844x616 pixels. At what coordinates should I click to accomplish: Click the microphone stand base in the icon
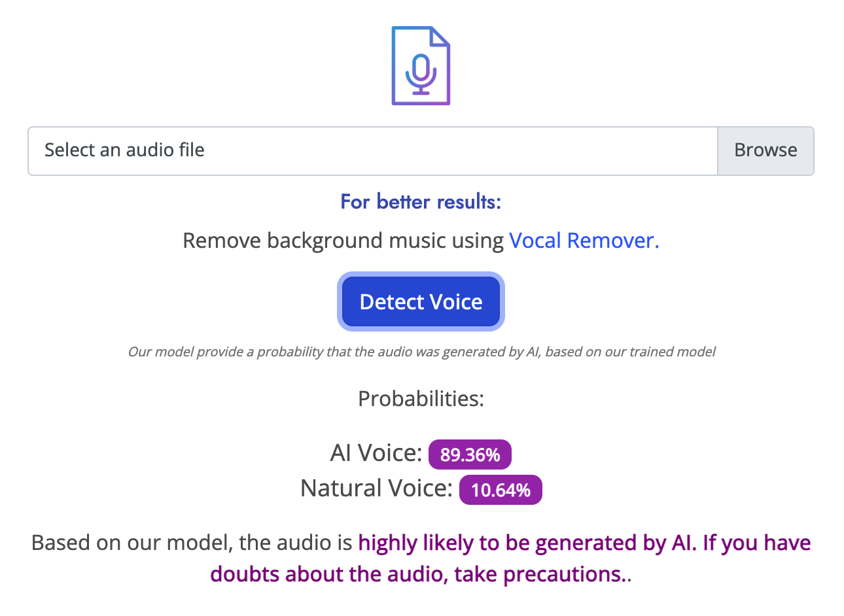(x=421, y=91)
